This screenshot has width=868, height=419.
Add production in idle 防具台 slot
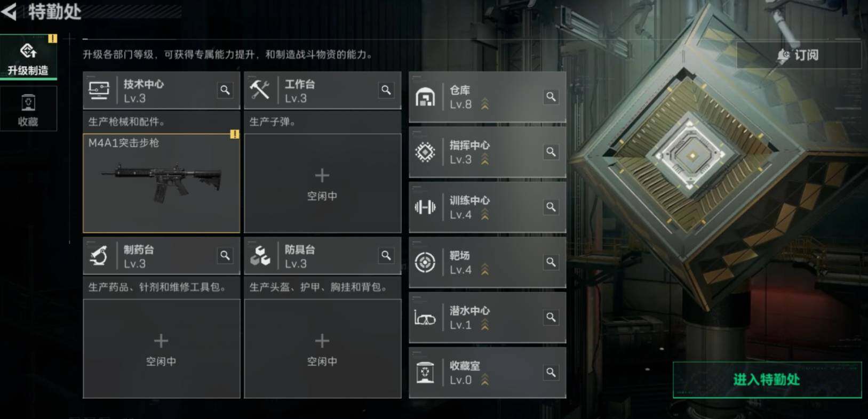322,348
